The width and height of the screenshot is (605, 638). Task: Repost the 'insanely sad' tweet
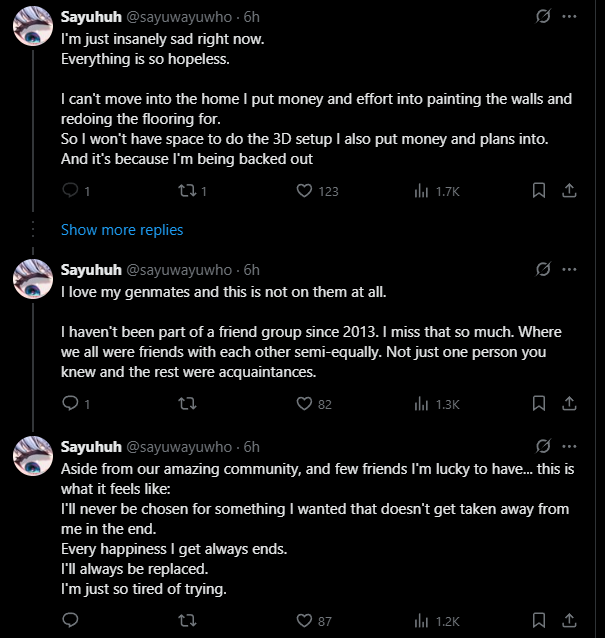185,191
